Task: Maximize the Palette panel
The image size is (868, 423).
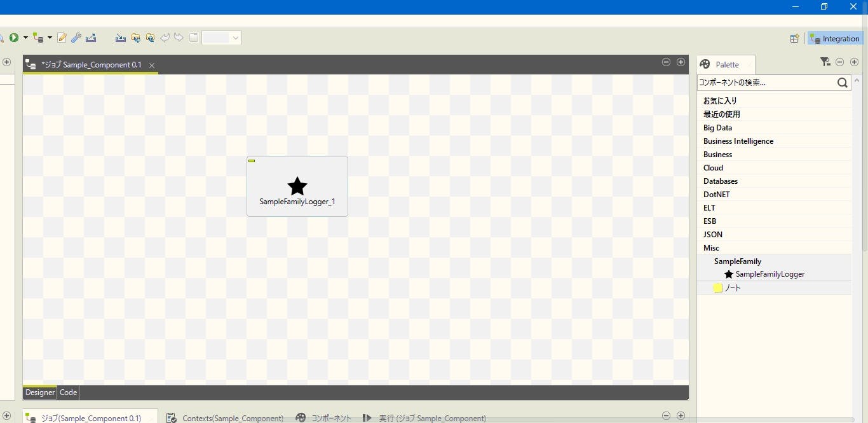Action: [x=854, y=62]
